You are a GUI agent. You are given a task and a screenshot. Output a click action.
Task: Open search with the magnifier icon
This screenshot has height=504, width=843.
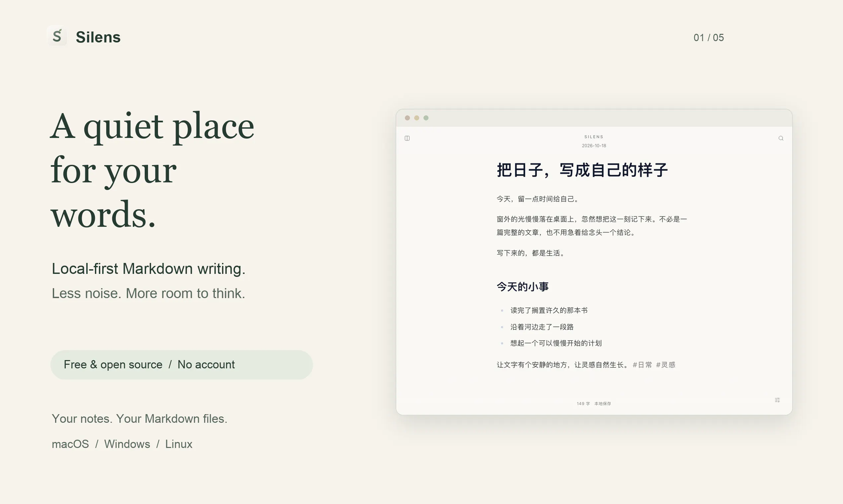[x=781, y=138]
